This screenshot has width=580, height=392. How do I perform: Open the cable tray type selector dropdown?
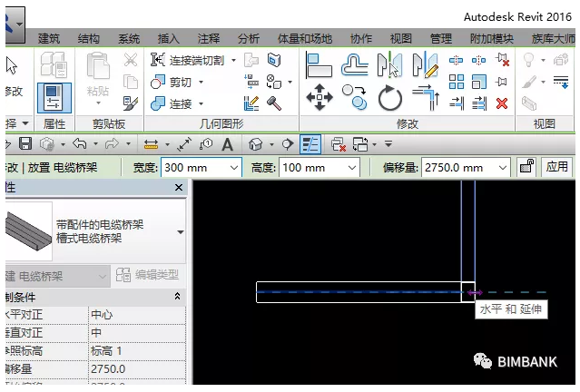[181, 232]
